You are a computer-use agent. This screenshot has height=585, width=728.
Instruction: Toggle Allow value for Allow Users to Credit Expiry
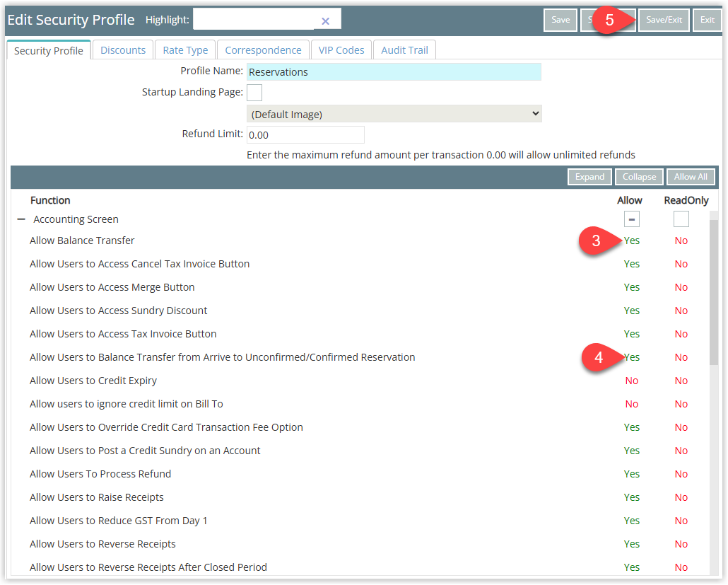[632, 381]
